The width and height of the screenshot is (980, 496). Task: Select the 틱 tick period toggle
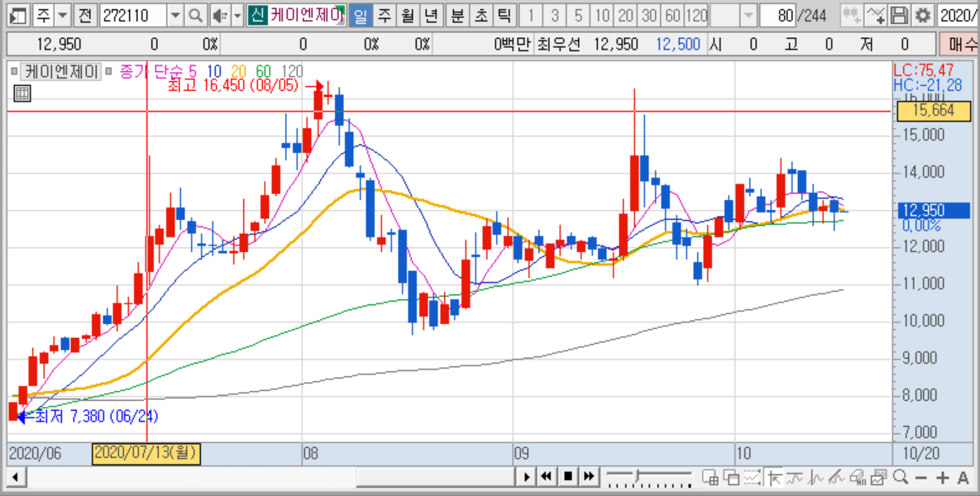coord(505,16)
